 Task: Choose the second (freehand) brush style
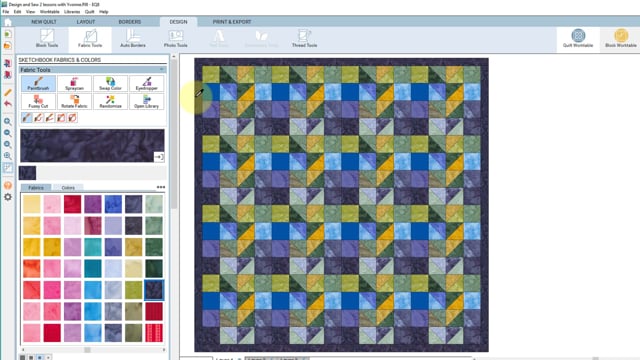point(38,118)
